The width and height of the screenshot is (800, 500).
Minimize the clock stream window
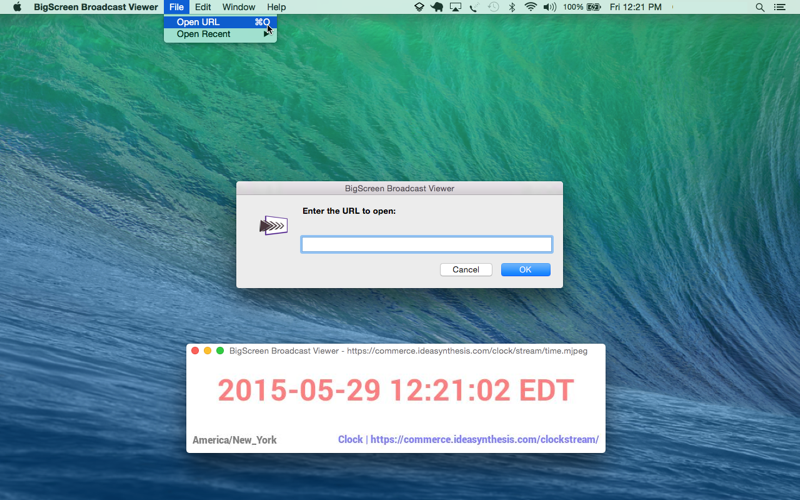208,351
